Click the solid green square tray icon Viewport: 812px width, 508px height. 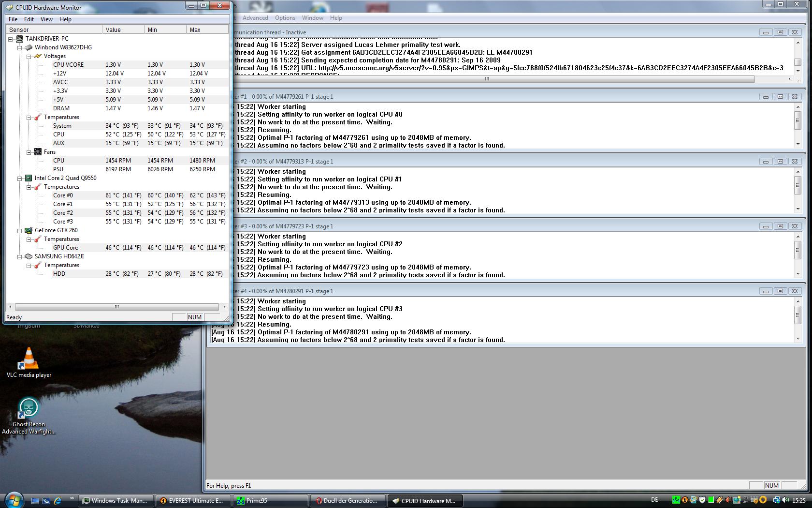point(711,500)
